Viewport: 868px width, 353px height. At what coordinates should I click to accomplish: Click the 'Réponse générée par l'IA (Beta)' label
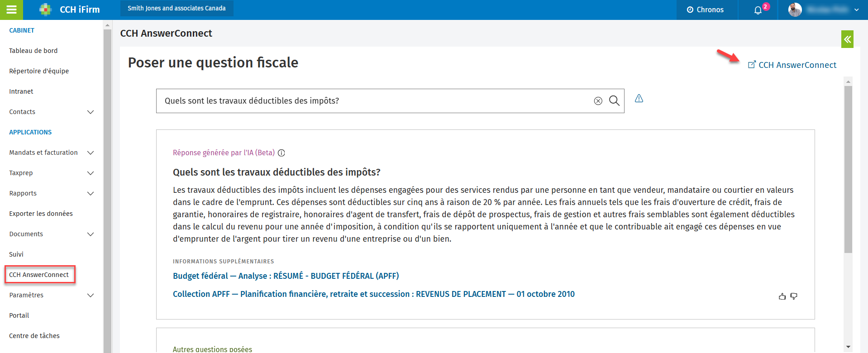click(224, 153)
